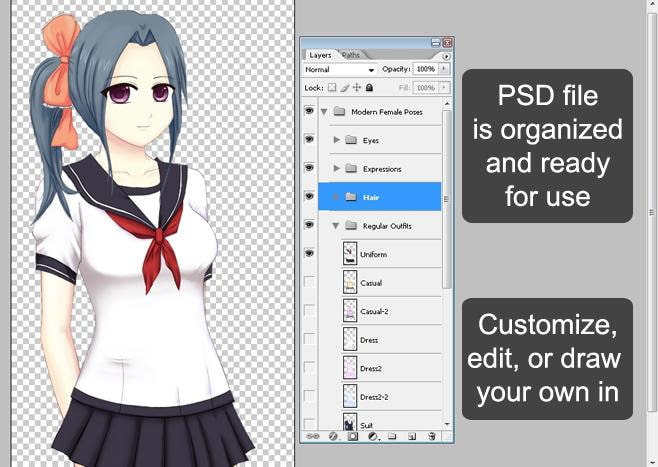Select the Suit layer thumbnail
658x467 pixels.
pyautogui.click(x=350, y=421)
